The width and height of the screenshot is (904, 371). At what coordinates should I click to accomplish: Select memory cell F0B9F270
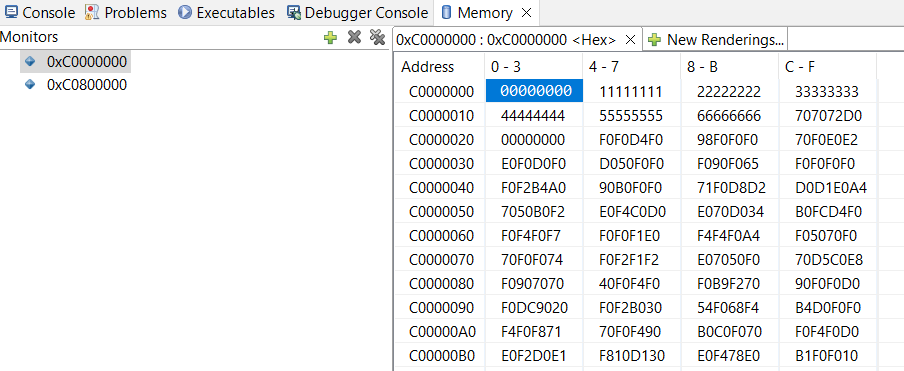(729, 284)
